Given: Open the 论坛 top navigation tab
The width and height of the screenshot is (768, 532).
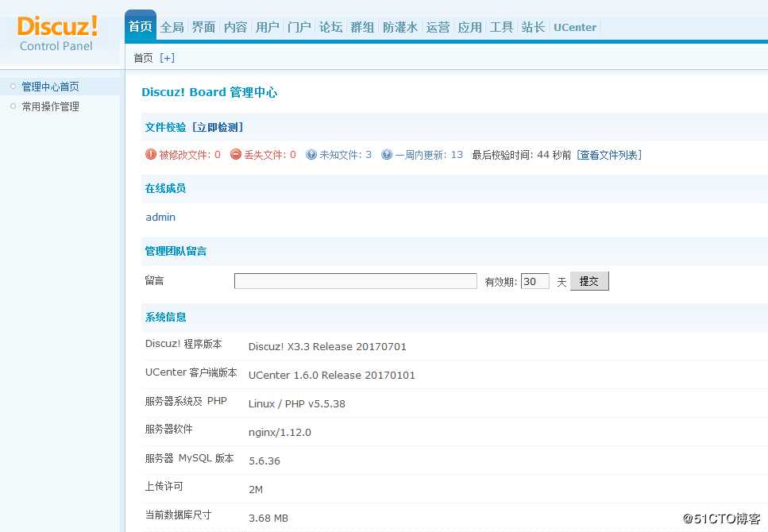Looking at the screenshot, I should click(330, 27).
